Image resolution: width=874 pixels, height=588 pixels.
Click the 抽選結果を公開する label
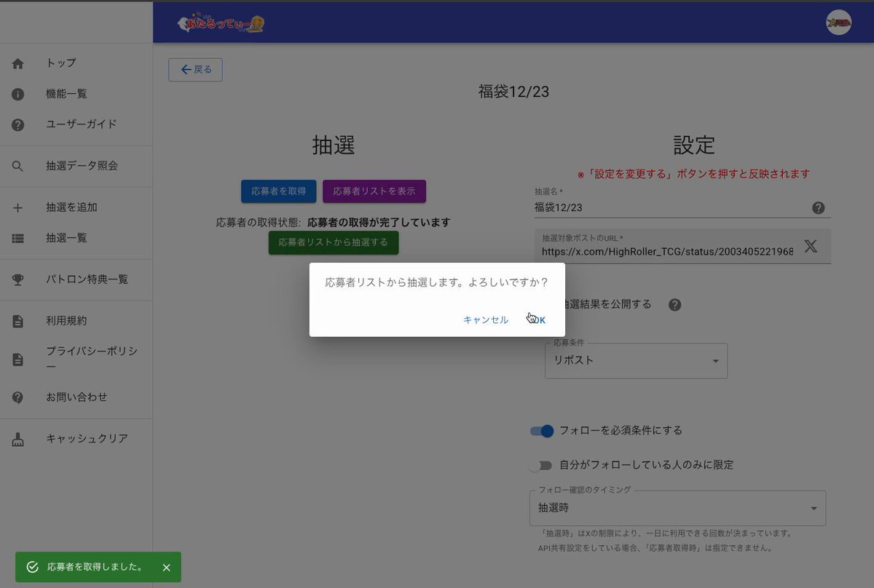[605, 304]
